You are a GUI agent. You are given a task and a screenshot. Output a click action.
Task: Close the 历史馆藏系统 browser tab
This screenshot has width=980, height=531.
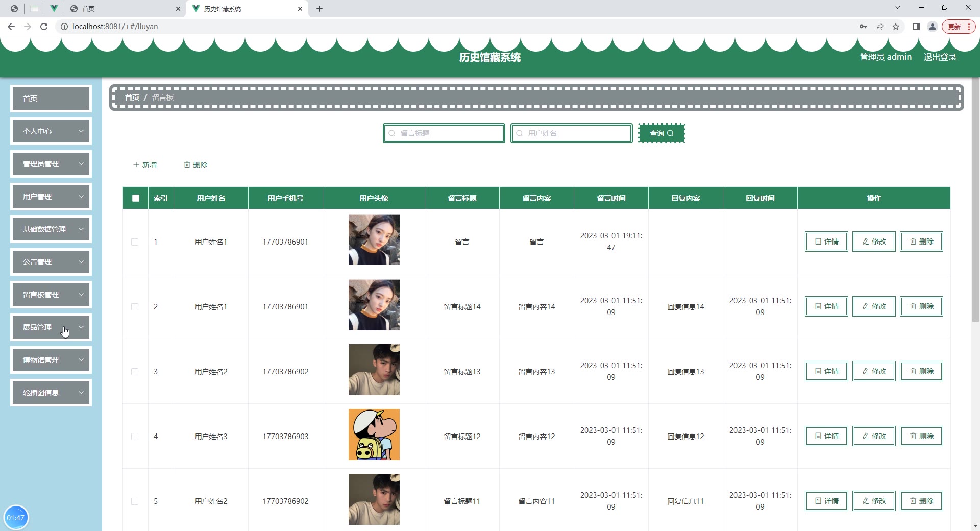[x=300, y=9]
